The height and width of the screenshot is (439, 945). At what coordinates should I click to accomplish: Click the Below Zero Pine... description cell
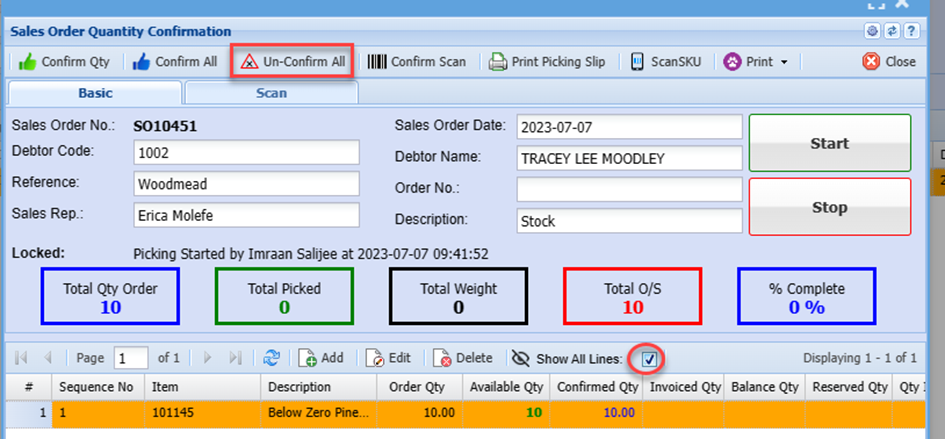coord(319,414)
